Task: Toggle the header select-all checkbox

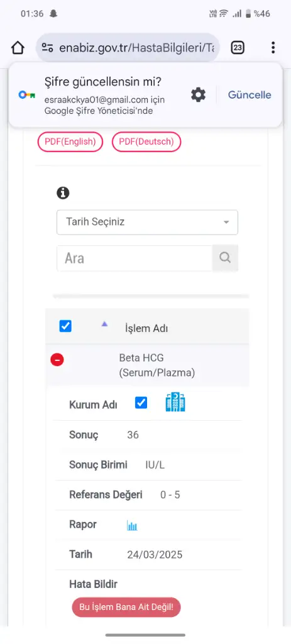Action: (x=65, y=326)
